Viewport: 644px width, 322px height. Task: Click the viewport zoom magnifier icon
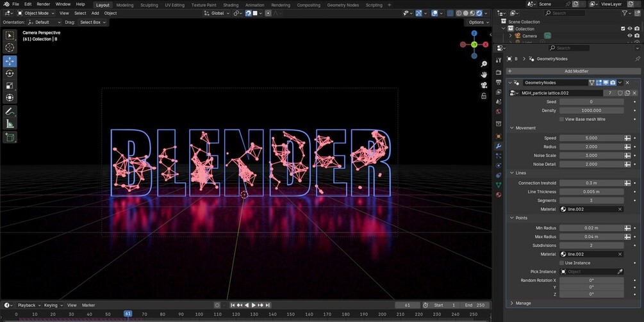coord(484,64)
